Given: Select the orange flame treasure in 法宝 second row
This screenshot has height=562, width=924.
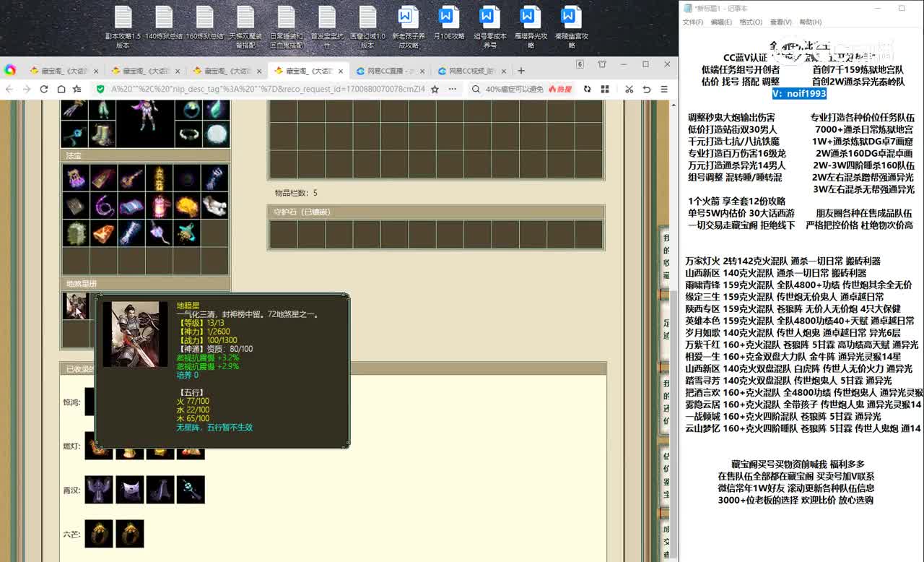Looking at the screenshot, I should (186, 206).
